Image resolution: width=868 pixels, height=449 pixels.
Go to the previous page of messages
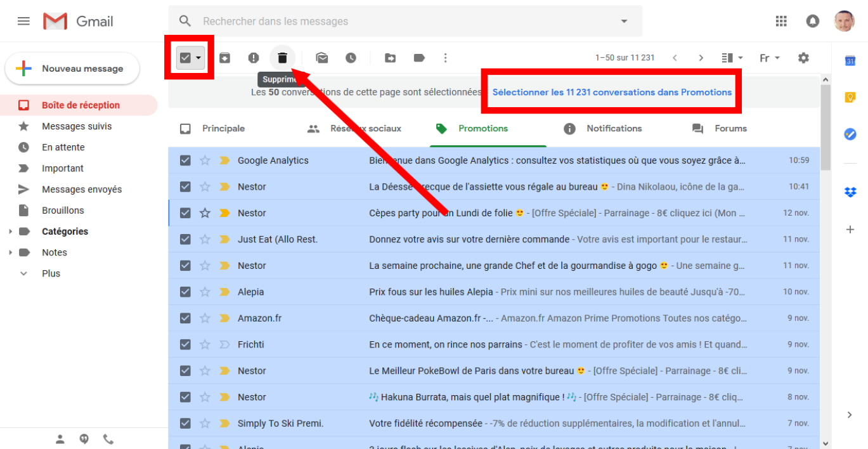[675, 58]
